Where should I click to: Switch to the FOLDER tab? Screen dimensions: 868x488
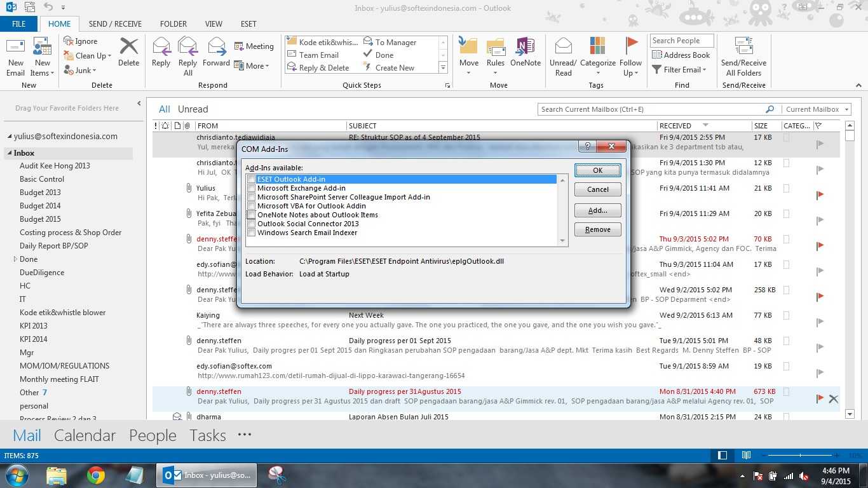point(173,24)
